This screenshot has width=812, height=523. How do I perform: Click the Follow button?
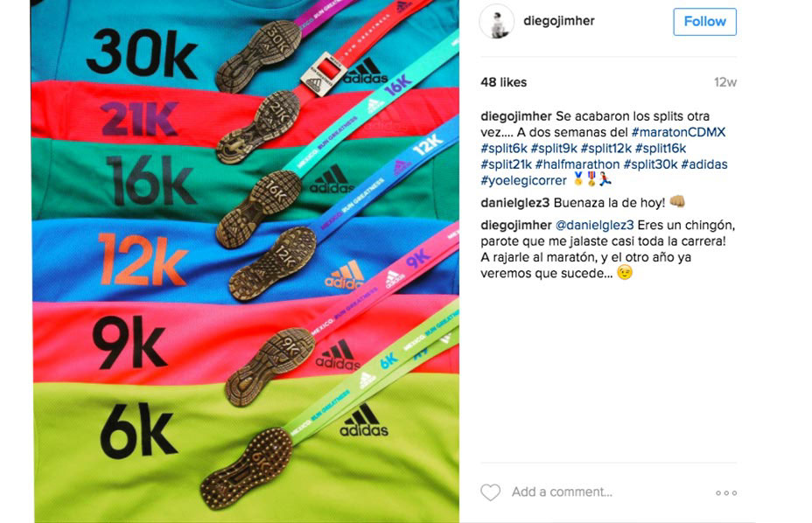click(x=704, y=22)
